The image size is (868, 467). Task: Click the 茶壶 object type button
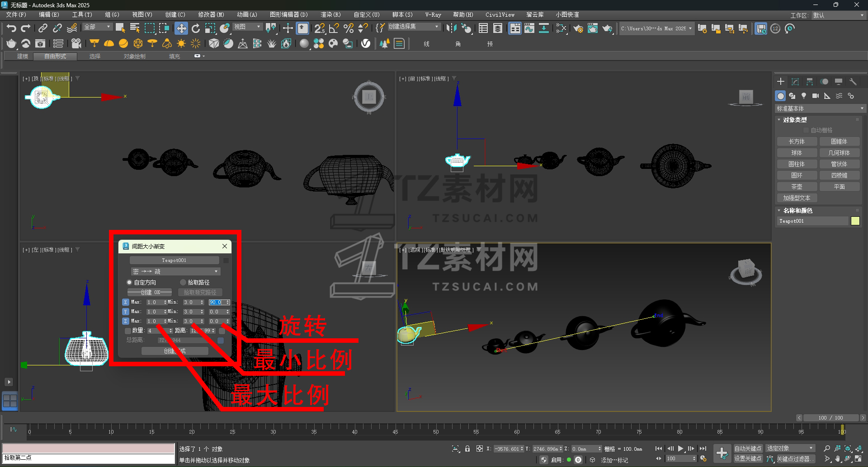pyautogui.click(x=797, y=187)
